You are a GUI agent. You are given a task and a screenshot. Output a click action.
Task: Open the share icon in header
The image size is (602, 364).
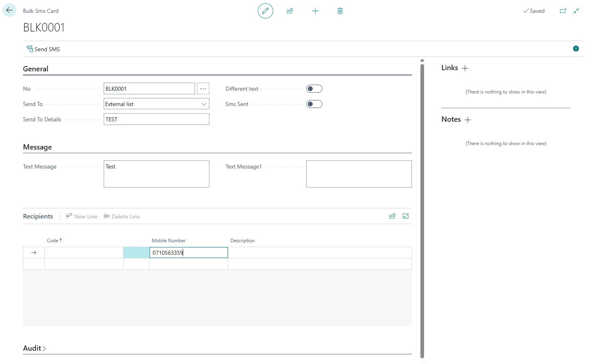(290, 11)
